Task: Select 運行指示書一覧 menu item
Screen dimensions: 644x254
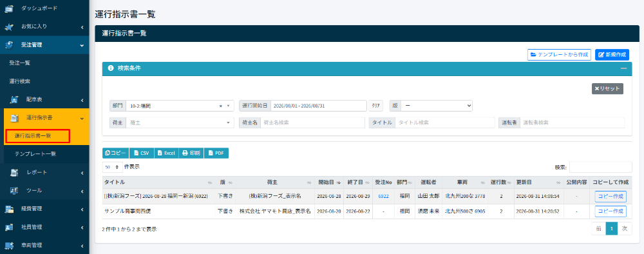Action: coord(37,135)
